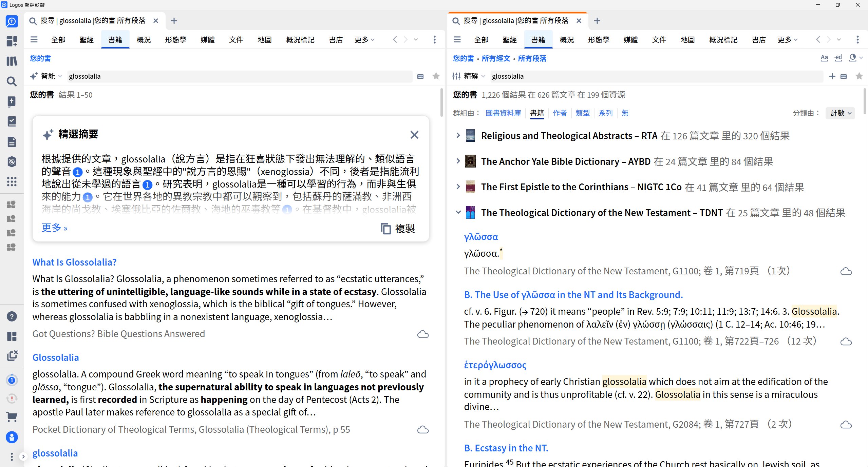Open 更多 dropdown in right panel tabs
The height and width of the screenshot is (467, 868).
(x=788, y=40)
